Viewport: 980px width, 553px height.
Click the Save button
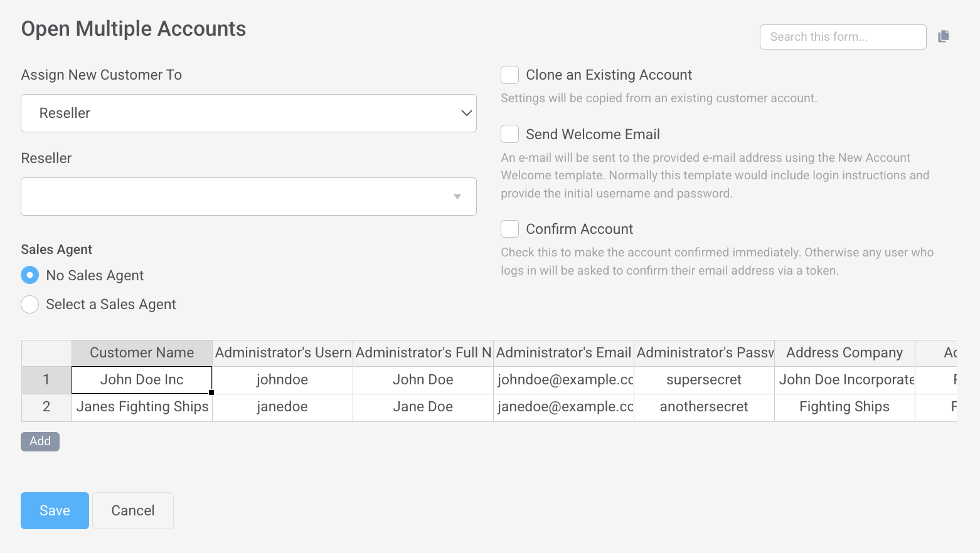[x=55, y=510]
